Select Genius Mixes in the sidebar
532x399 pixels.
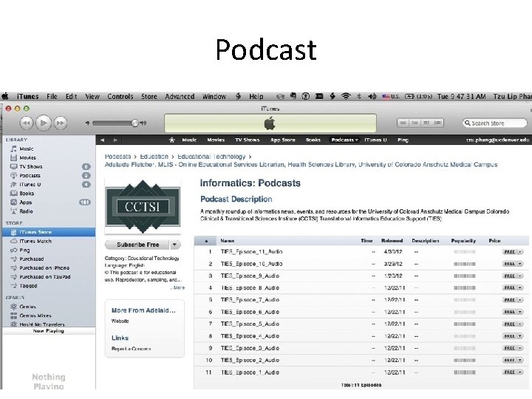click(x=35, y=316)
